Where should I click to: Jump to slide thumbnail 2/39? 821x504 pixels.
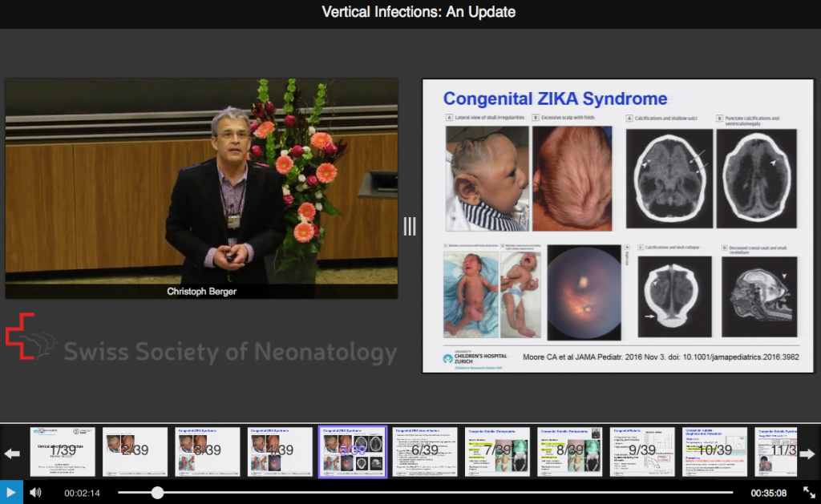(x=135, y=452)
